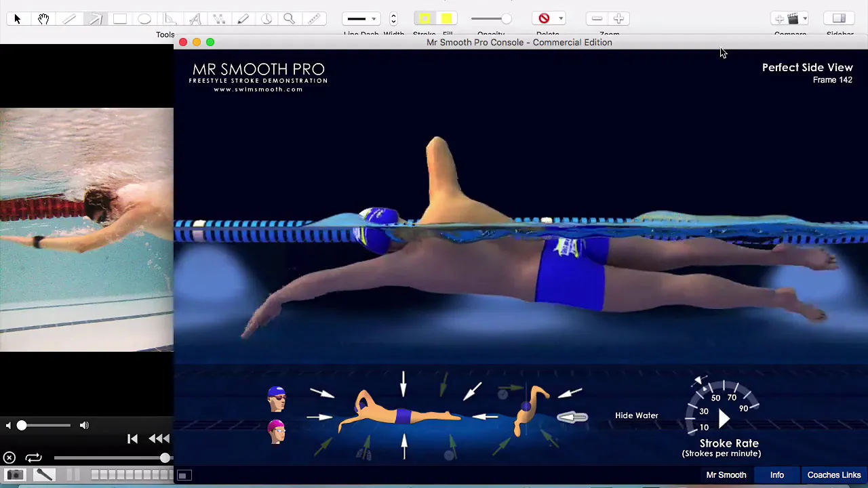Screen dimensions: 868x488
Task: Click the pen tool icon at bottom left
Action: 44,475
